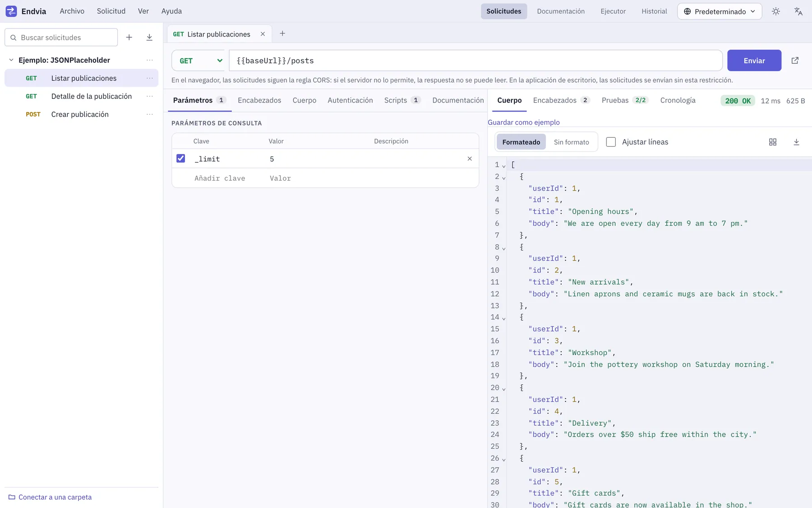Switch to Historial view
This screenshot has width=812, height=508.
click(x=654, y=11)
